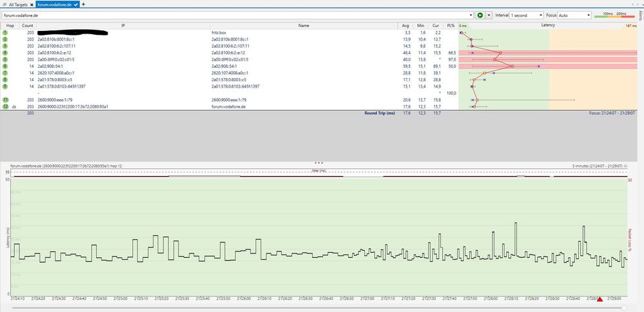Select hop 9 green circle icon
This screenshot has width=644, height=312.
tap(5, 86)
